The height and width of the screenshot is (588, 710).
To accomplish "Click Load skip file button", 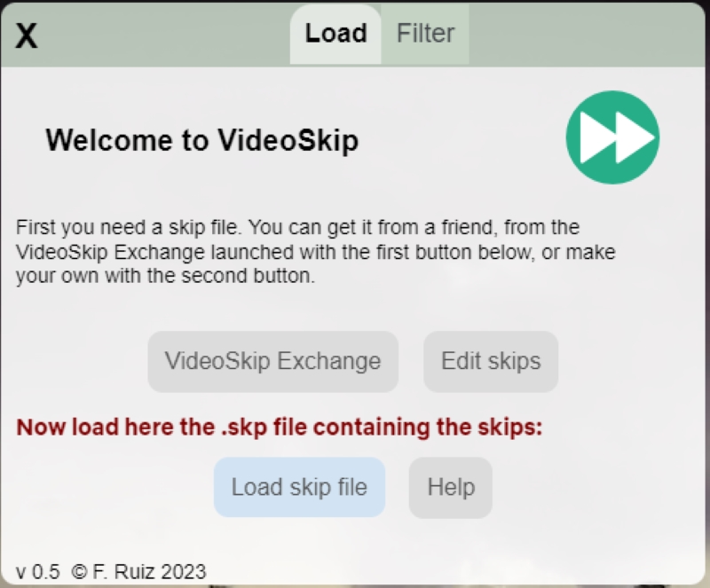I will tap(299, 487).
